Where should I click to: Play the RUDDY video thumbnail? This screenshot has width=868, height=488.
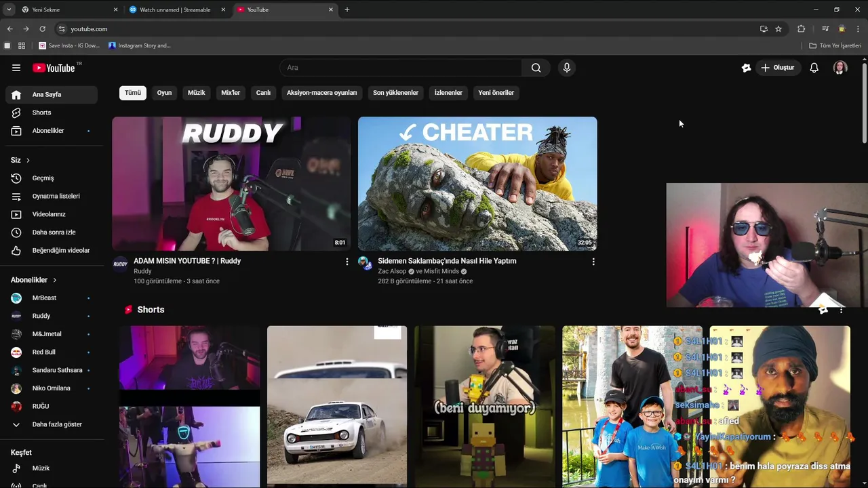click(231, 184)
